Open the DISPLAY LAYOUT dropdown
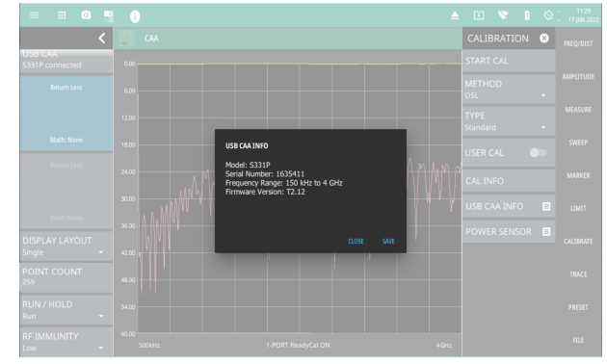 pyautogui.click(x=66, y=246)
